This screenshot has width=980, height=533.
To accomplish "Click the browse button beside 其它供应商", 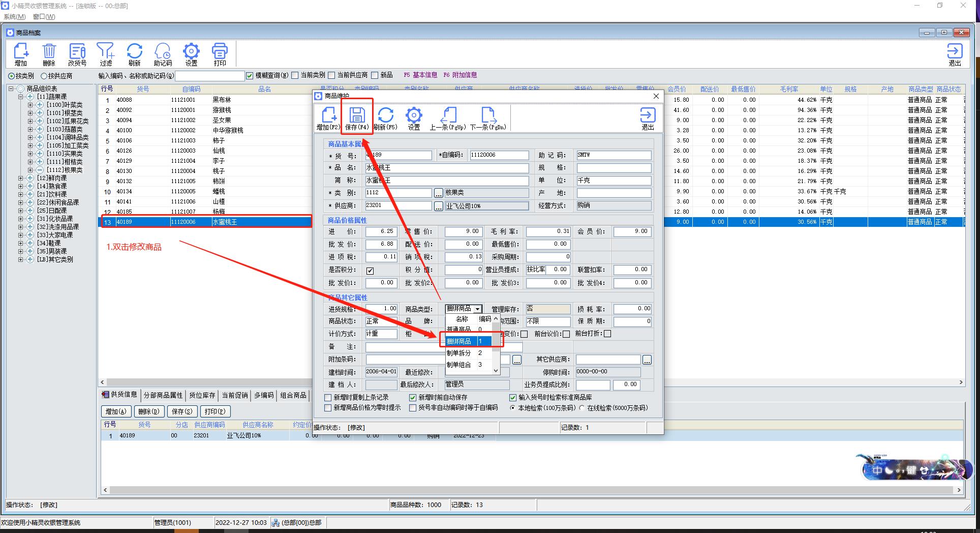I will 647,360.
